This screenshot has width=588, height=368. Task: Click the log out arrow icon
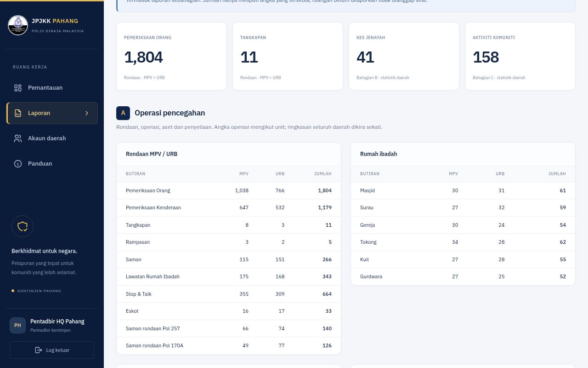tap(39, 350)
